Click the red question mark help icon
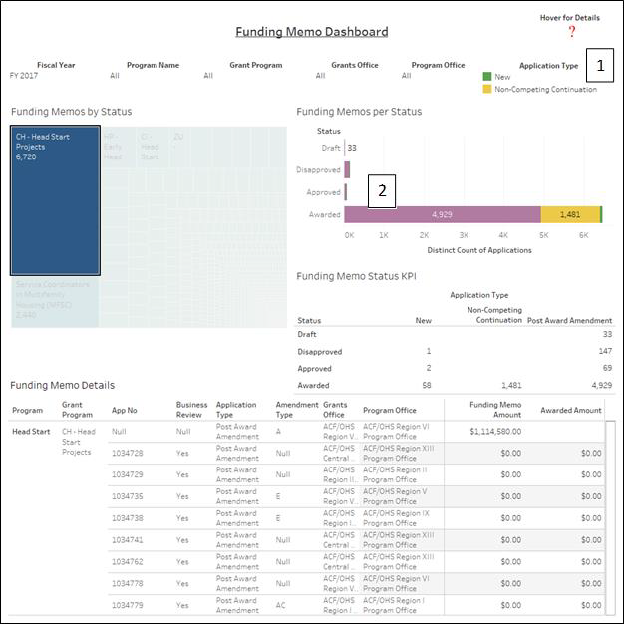This screenshot has height=624, width=624. [572, 32]
